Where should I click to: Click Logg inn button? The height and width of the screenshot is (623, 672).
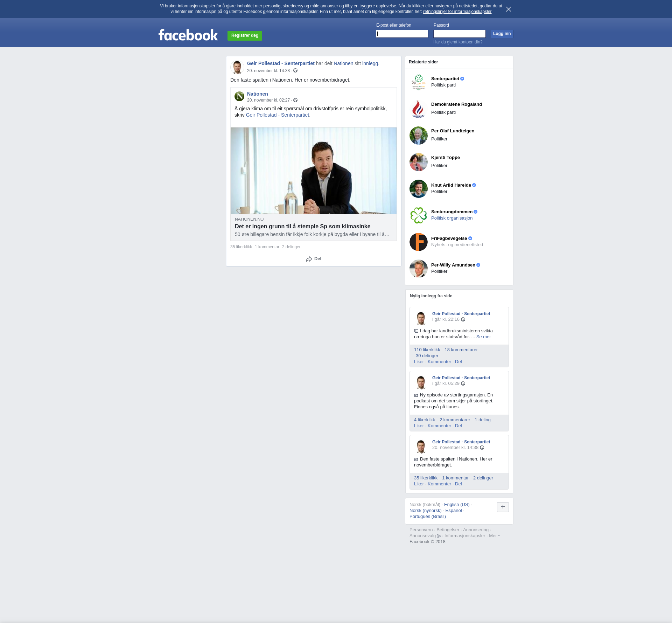pos(502,34)
